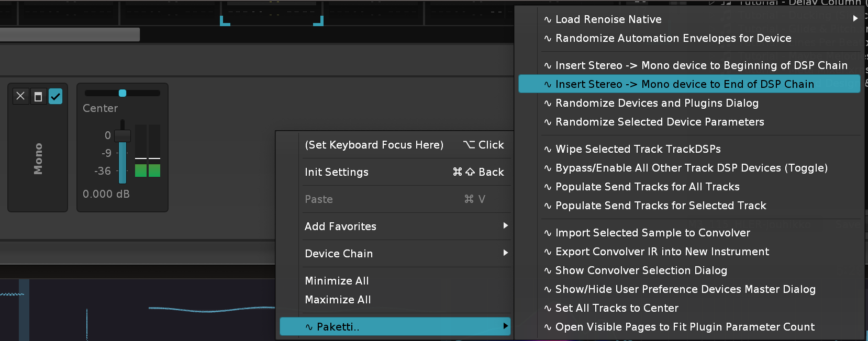Click the 0.000 dB volume value field
This screenshot has width=868, height=341.
click(x=106, y=194)
